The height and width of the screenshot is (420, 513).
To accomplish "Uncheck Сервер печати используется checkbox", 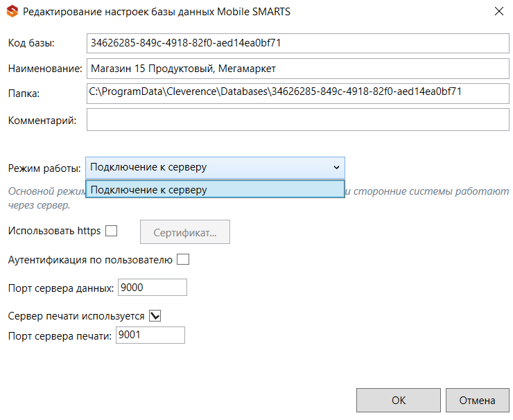I will [155, 315].
